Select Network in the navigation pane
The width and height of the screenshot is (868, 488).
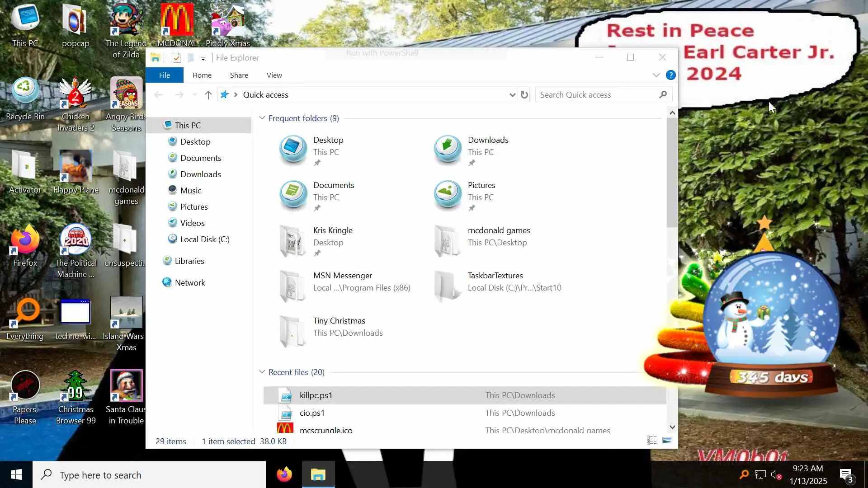(x=190, y=283)
